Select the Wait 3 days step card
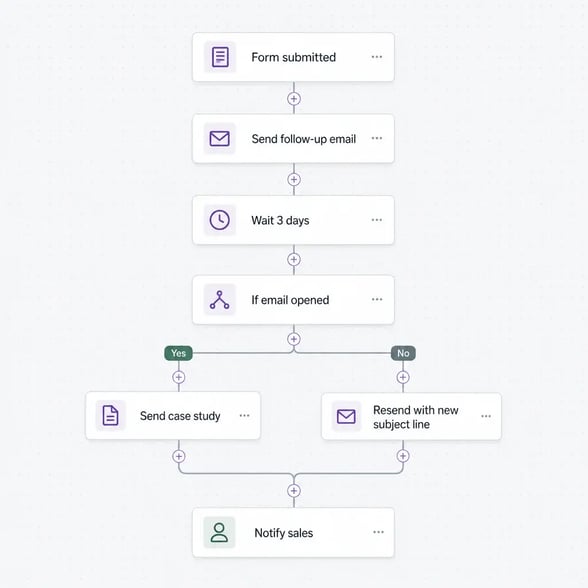Viewport: 588px width, 588px height. click(293, 220)
